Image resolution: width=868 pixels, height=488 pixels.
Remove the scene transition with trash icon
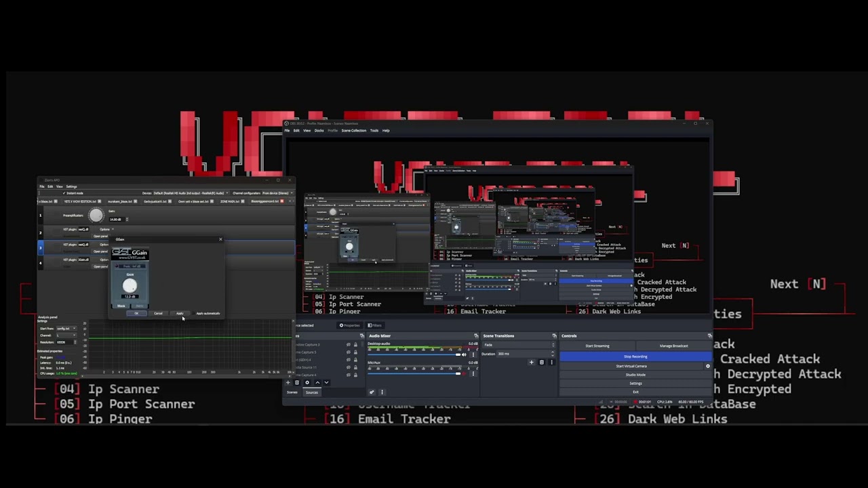point(541,363)
